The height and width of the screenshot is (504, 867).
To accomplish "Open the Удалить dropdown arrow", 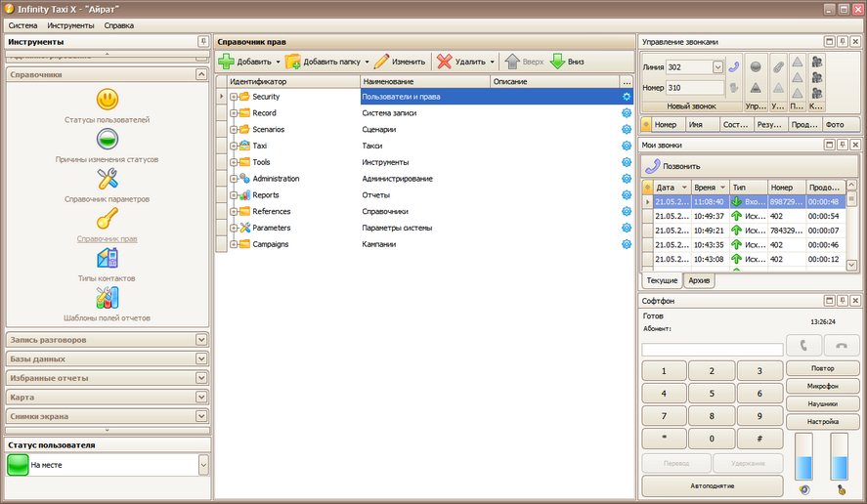I will (492, 62).
